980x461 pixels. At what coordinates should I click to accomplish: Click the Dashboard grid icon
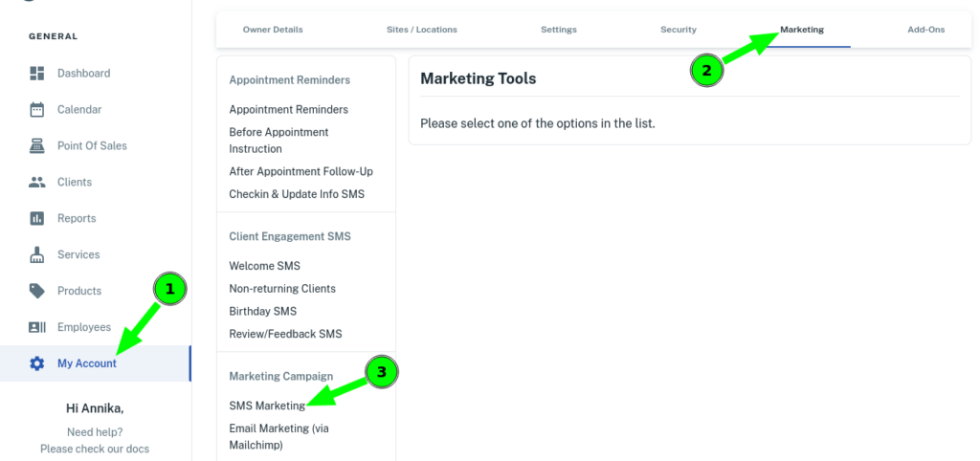point(37,74)
